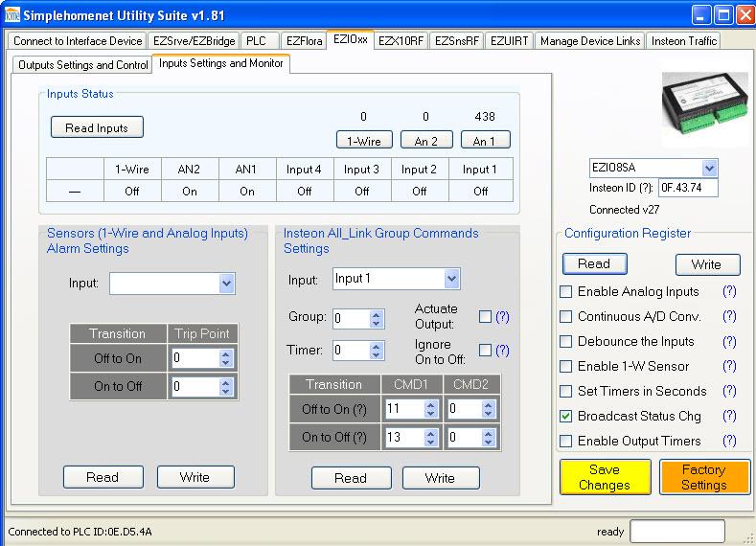Tick the Ignore On to Off checkbox
Image resolution: width=756 pixels, height=546 pixels.
click(x=485, y=351)
